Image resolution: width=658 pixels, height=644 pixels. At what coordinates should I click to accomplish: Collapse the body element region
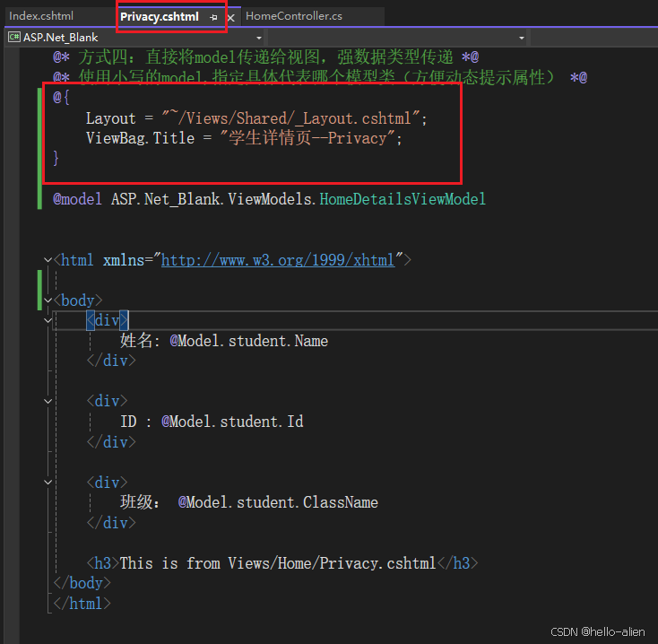(x=48, y=300)
